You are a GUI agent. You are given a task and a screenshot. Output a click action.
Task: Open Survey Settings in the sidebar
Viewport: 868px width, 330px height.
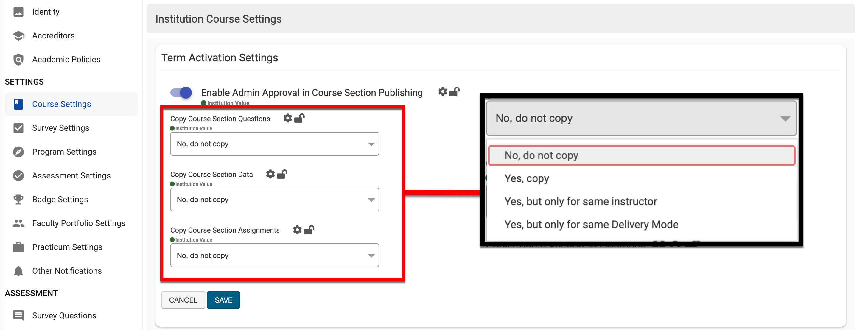(61, 128)
